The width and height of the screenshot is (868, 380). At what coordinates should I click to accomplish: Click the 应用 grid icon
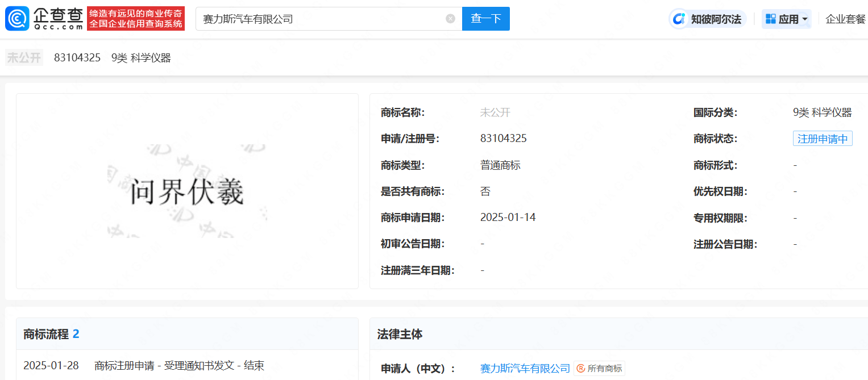click(x=771, y=19)
